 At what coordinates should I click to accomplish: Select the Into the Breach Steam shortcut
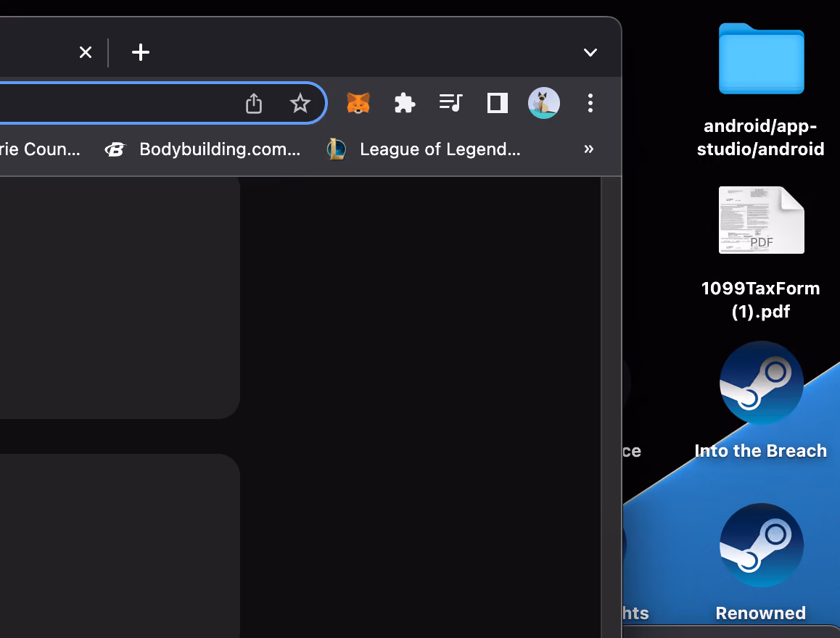[x=761, y=400]
